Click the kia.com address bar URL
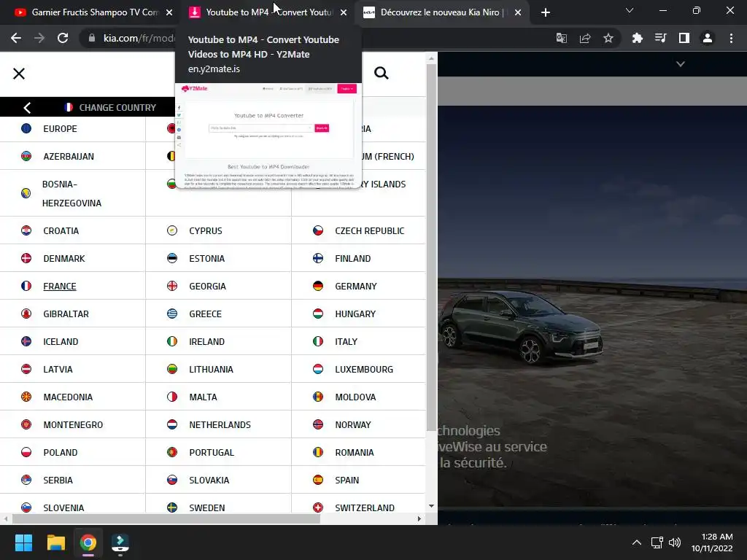 point(139,38)
